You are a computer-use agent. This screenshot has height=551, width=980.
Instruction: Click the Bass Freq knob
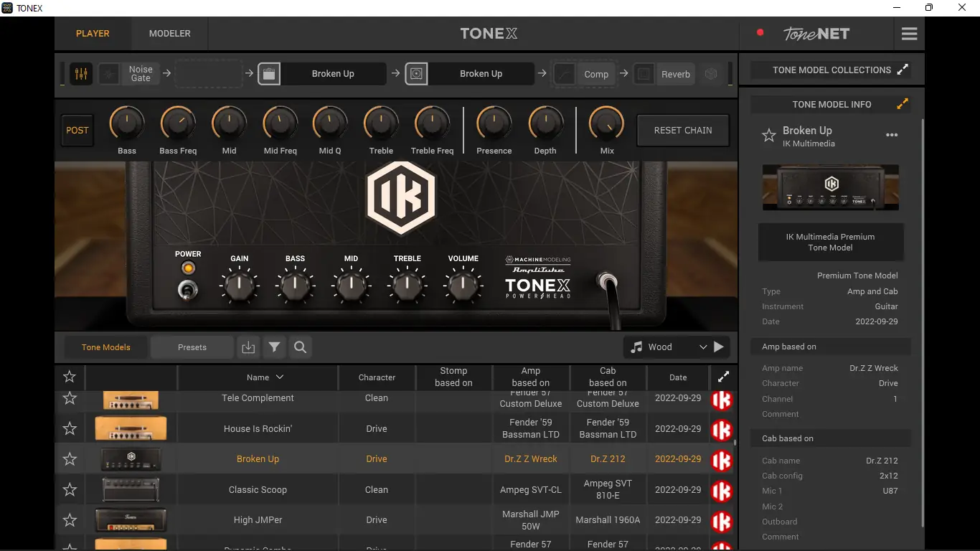(178, 123)
